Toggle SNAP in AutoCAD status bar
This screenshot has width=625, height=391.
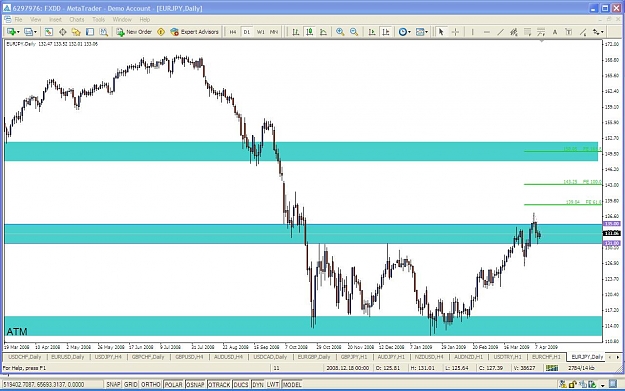[113, 385]
